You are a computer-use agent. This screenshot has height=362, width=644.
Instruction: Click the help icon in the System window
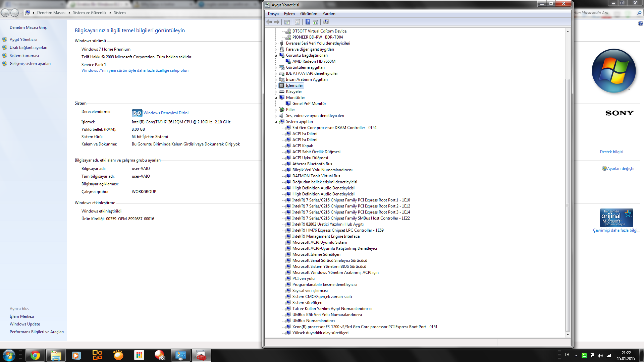(x=640, y=23)
